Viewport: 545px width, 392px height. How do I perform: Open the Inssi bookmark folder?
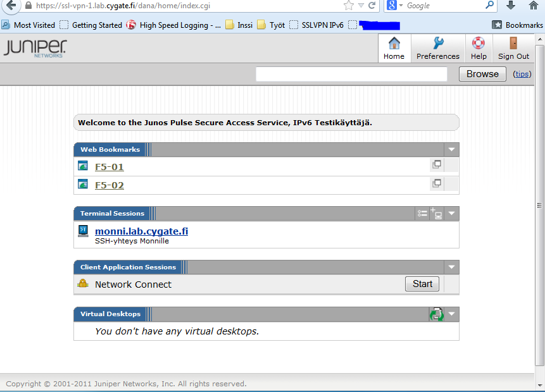(239, 25)
